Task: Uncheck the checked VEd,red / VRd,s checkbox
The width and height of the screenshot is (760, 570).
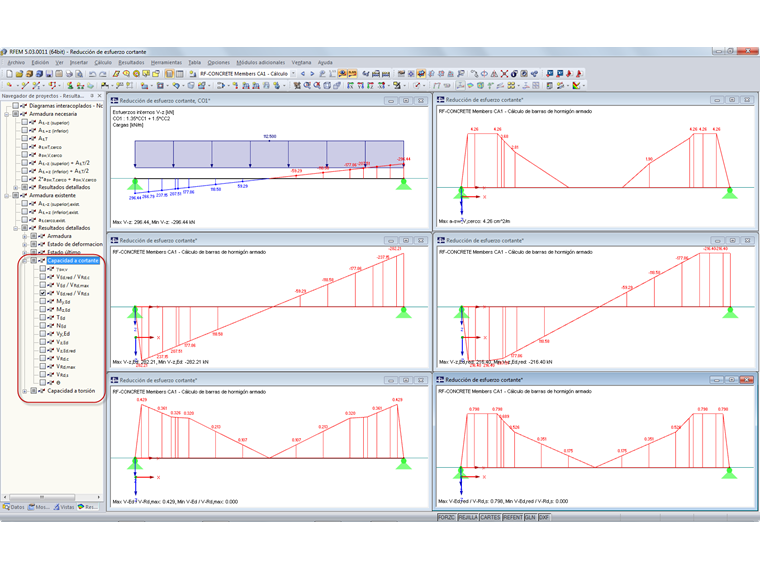Action: 43,293
